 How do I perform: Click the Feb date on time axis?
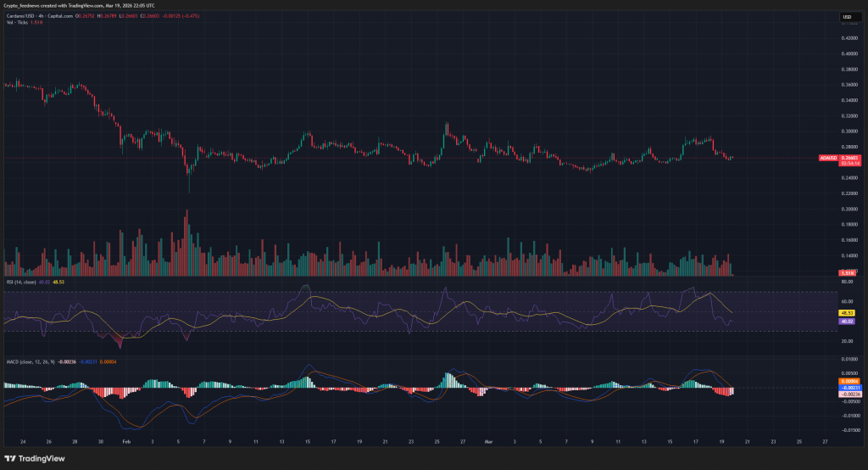126,442
